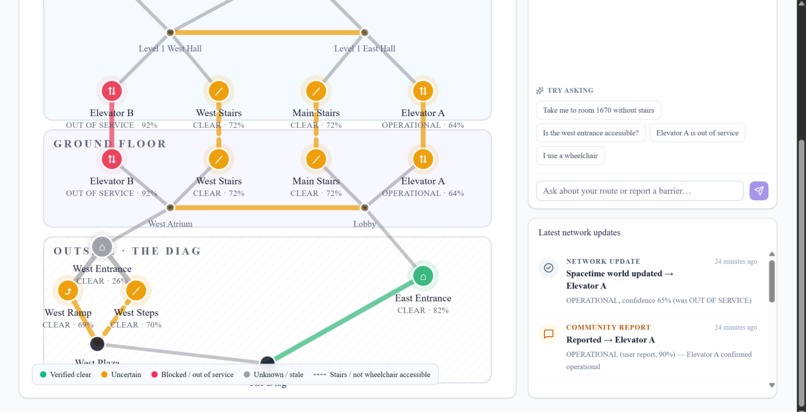Choose 'I use a wheelchair' suggestion
The width and height of the screenshot is (806, 412).
[x=570, y=156]
